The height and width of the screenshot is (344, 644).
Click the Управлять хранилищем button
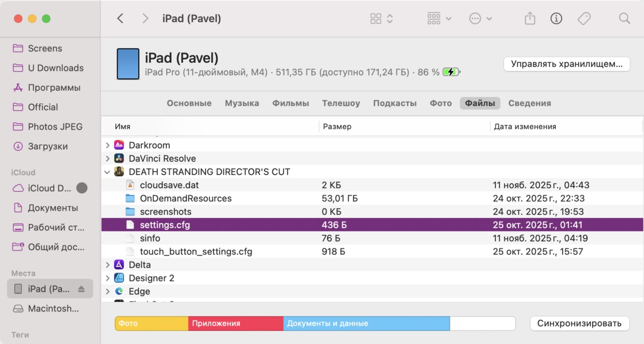tap(566, 64)
